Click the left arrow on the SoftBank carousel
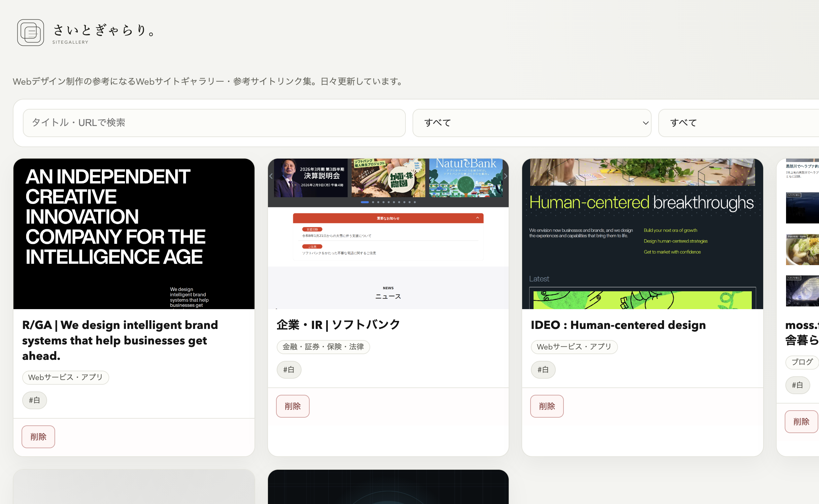Screen dimensions: 819x504 [x=271, y=176]
